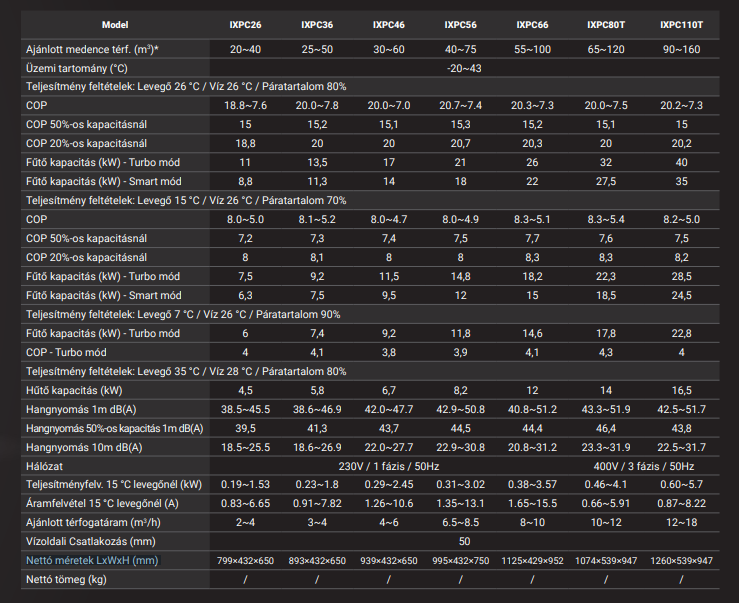
Task: Select the -20~43 operating range value
Action: point(462,68)
